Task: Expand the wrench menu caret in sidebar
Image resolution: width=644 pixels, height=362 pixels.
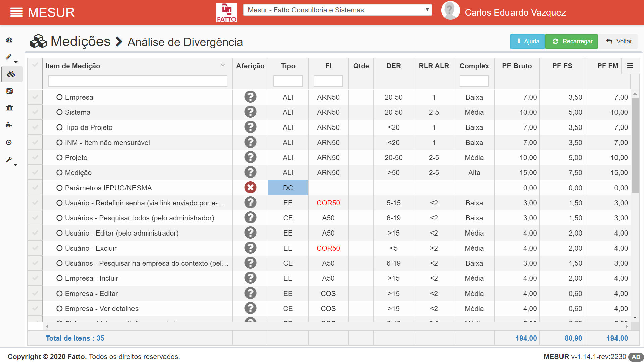Action: [16, 165]
